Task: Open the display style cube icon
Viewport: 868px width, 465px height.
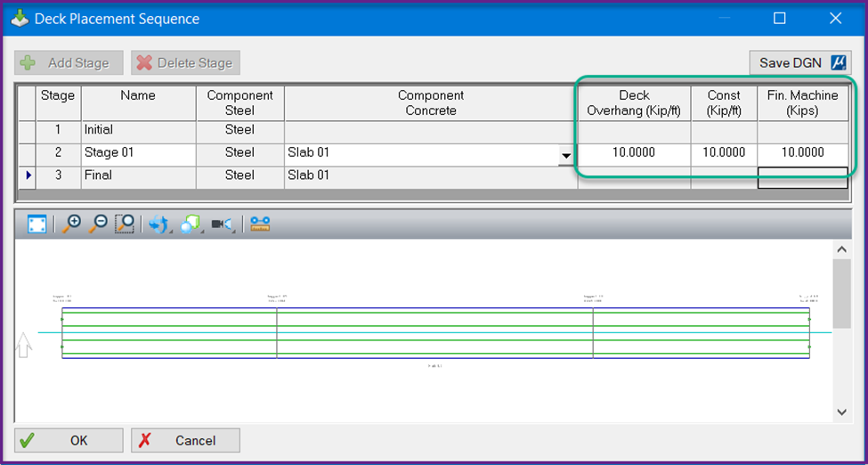Action: click(x=191, y=224)
